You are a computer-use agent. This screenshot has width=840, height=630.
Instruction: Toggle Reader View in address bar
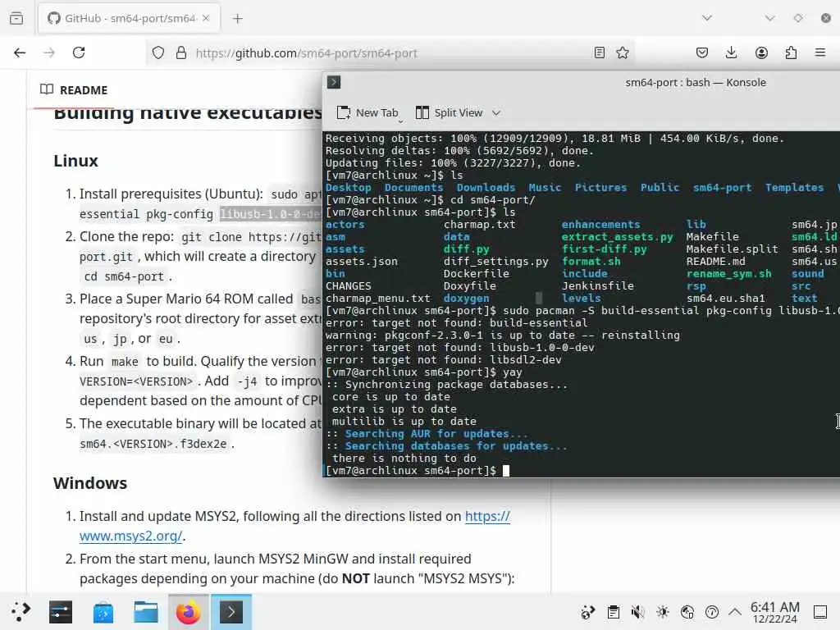(x=600, y=52)
